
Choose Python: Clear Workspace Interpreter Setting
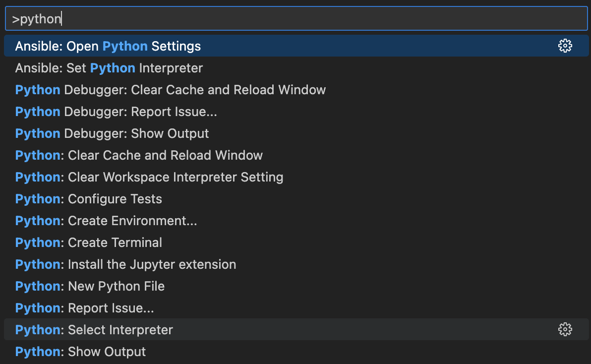[149, 177]
